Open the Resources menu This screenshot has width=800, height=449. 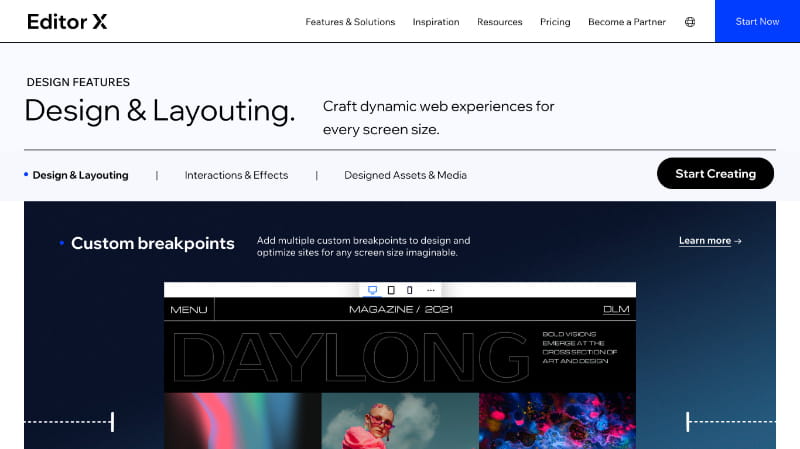499,22
